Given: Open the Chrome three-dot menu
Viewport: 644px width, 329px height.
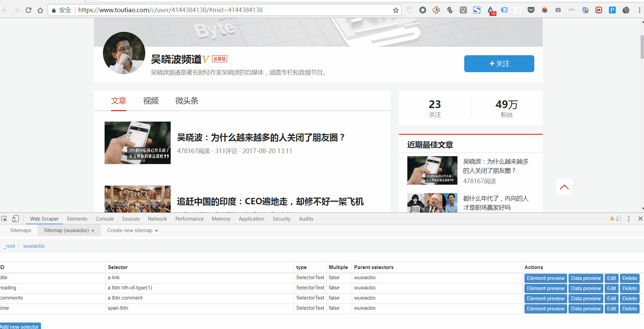Looking at the screenshot, I should point(639,10).
